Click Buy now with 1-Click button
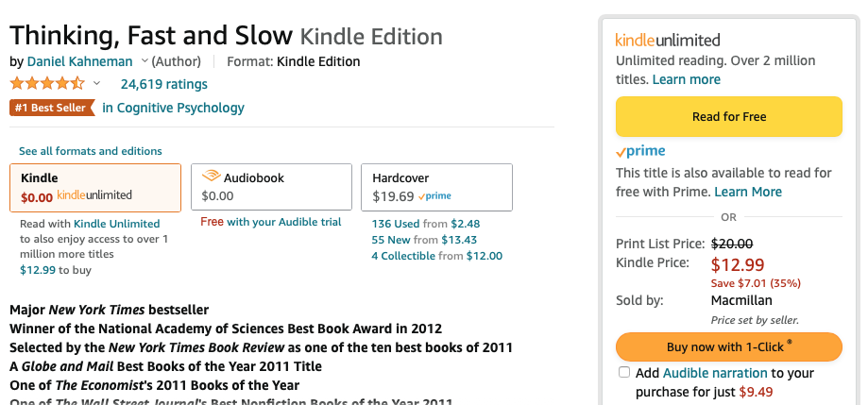Viewport: 868px width, 405px height. (x=729, y=346)
